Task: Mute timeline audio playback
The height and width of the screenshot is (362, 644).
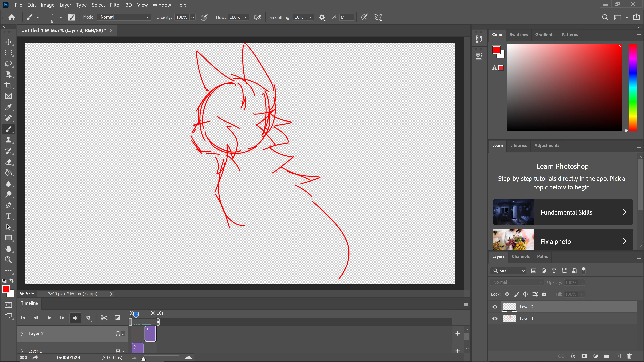Action: coord(75,318)
